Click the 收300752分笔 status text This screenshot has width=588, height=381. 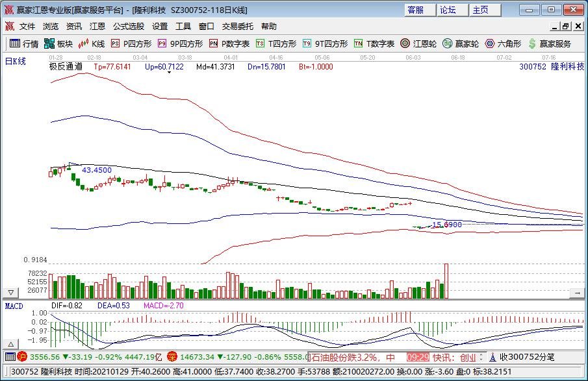(x=527, y=357)
